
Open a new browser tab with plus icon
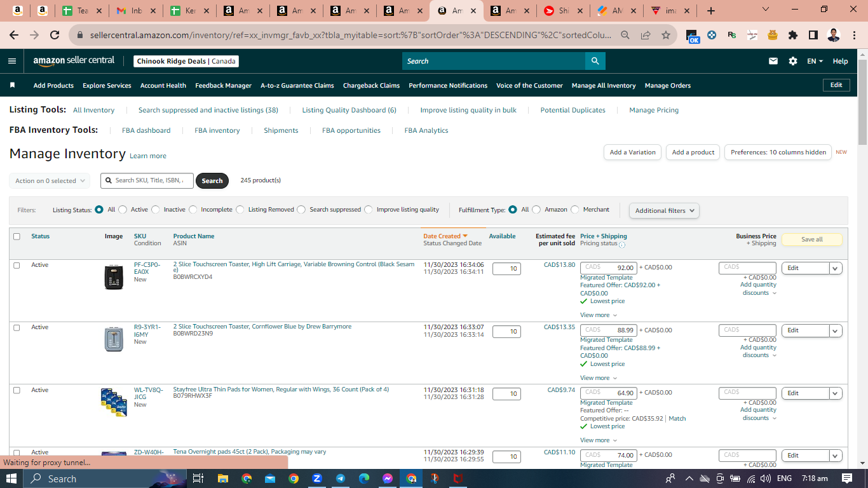pos(711,11)
